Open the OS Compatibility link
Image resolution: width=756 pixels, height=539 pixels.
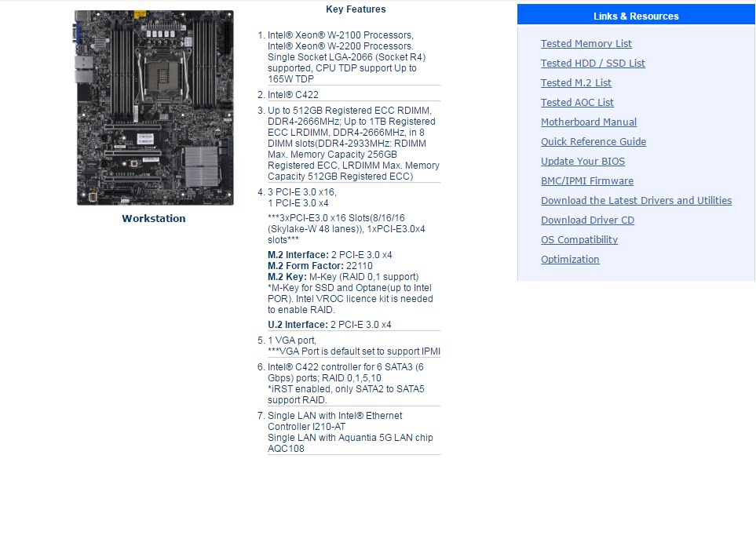pos(579,240)
